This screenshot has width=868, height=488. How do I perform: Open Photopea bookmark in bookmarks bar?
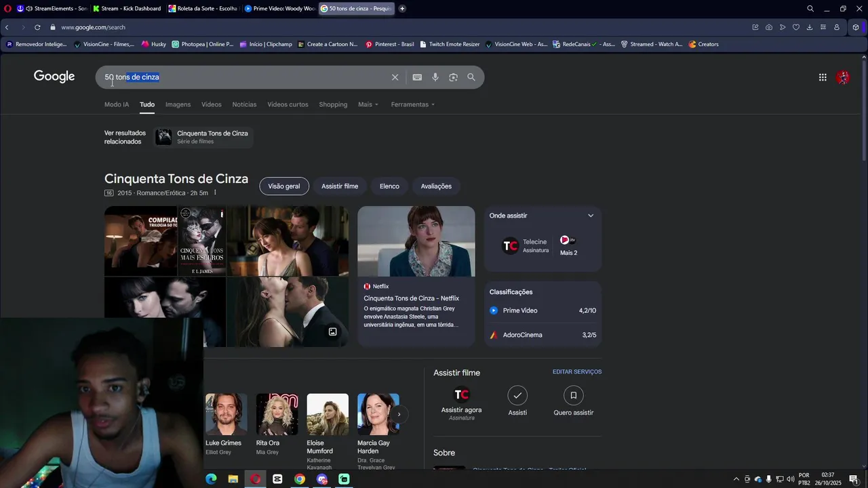pos(203,44)
